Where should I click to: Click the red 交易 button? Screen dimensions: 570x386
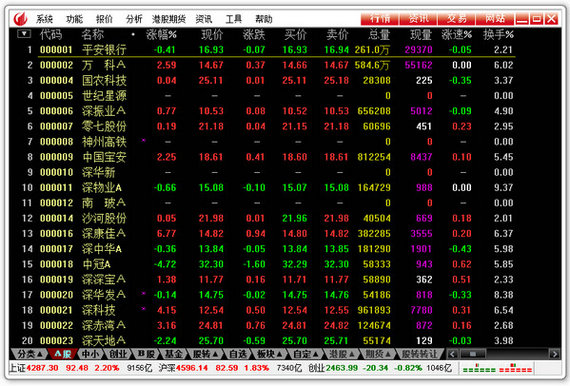click(457, 19)
